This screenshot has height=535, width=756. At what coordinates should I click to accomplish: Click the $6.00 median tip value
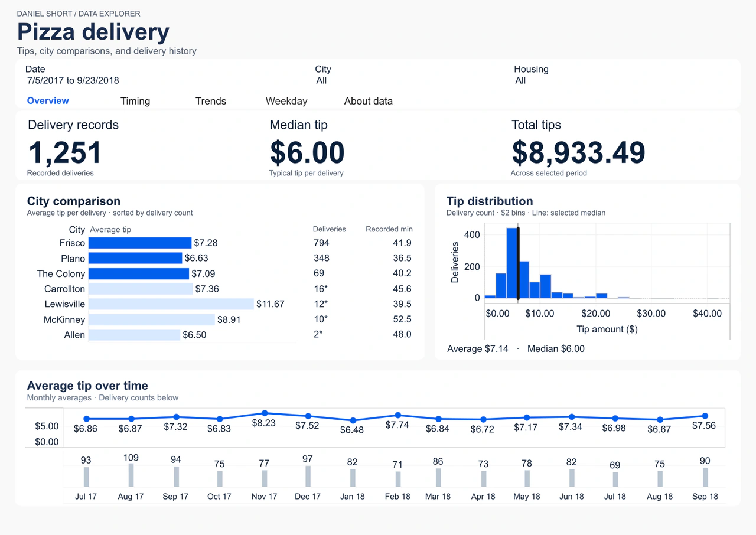307,152
